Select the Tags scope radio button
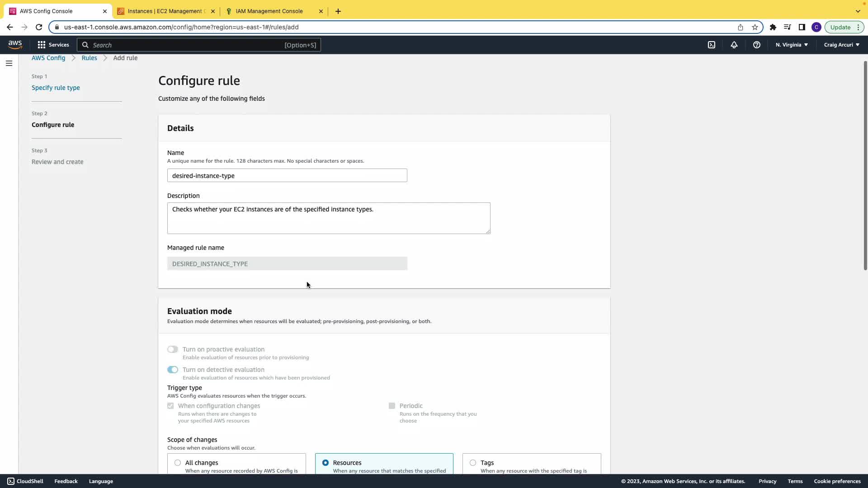This screenshot has height=488, width=868. (473, 463)
